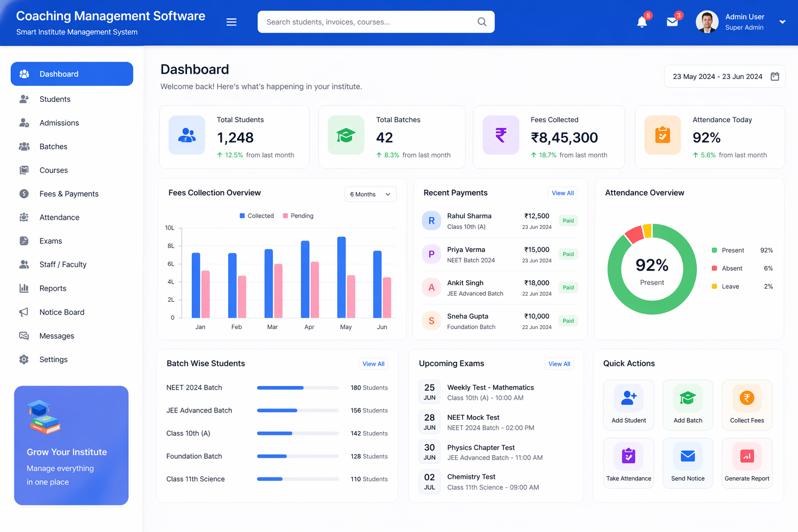Viewport: 798px width, 532px height.
Task: Click the Generate Report quick action icon
Action: [747, 456]
